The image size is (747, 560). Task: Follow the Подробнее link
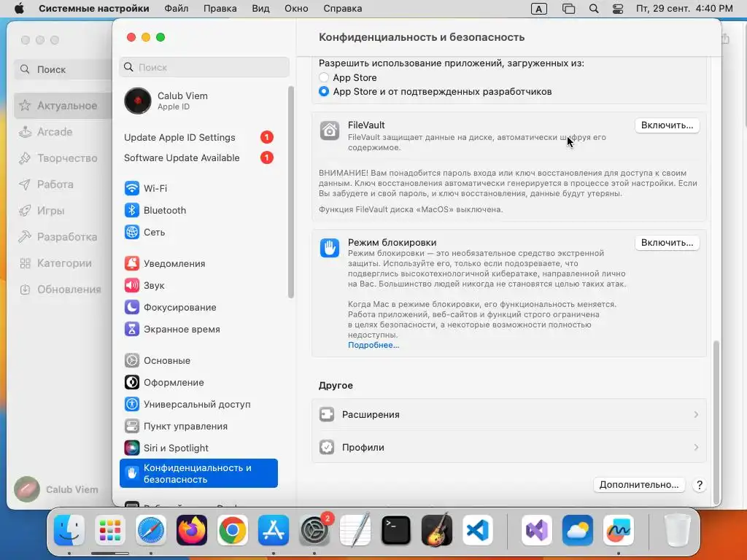click(373, 345)
